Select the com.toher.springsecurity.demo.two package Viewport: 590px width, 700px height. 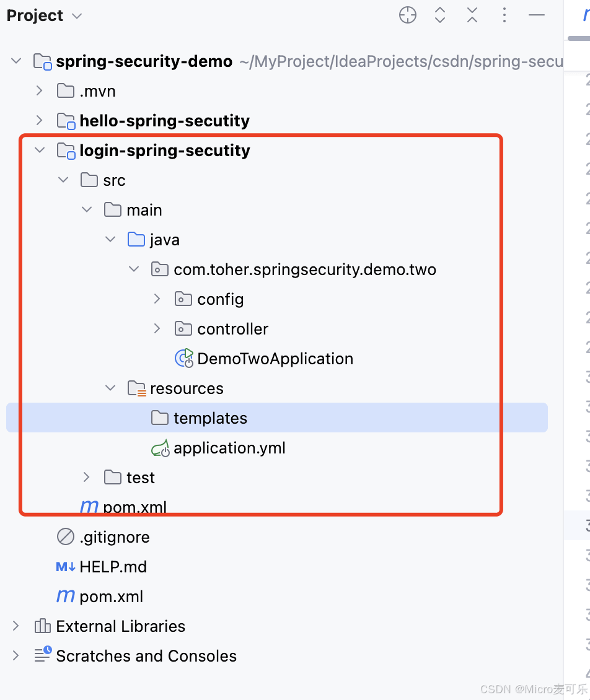(304, 269)
